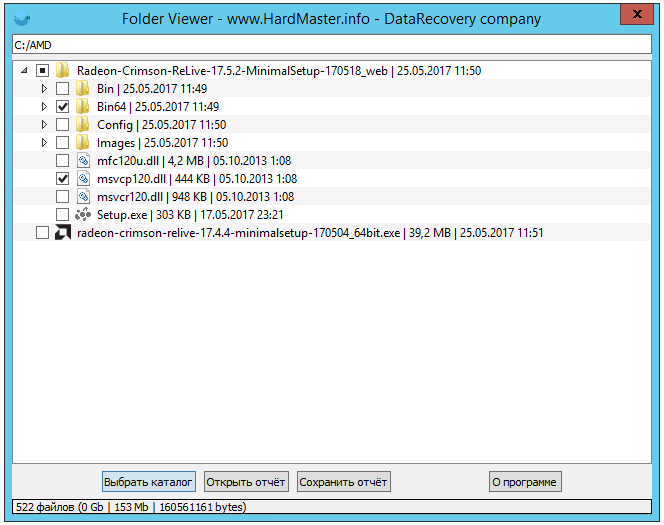Click the Folder Viewer app icon in title bar
Viewport: 664px width, 525px height.
[20, 19]
